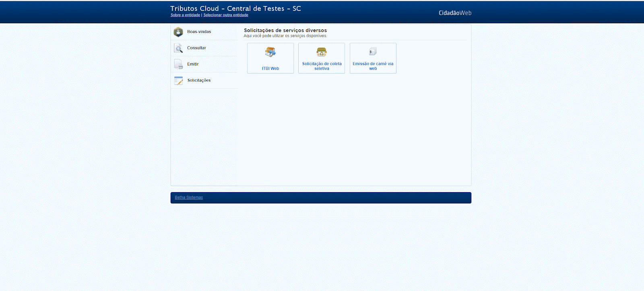Click the 'ITBI Web' text label
This screenshot has height=291, width=644.
coord(270,69)
